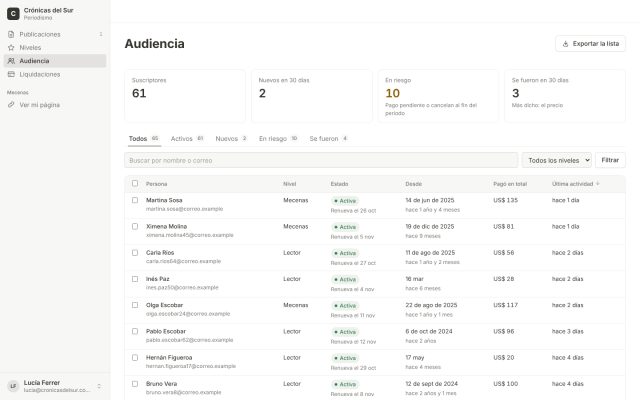Screen dimensions: 640x400
Task: Click the download icon in Exportar la lista
Action: coord(565,44)
